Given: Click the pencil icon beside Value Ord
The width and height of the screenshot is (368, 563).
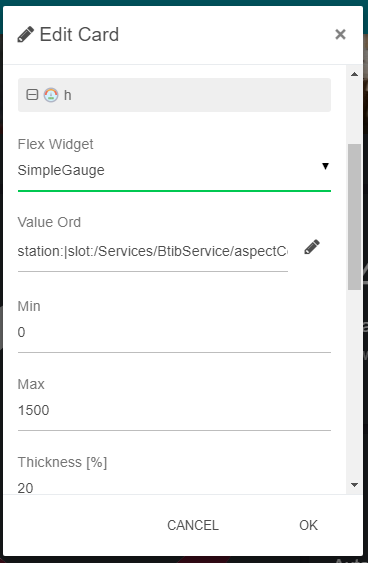Looking at the screenshot, I should [x=312, y=247].
